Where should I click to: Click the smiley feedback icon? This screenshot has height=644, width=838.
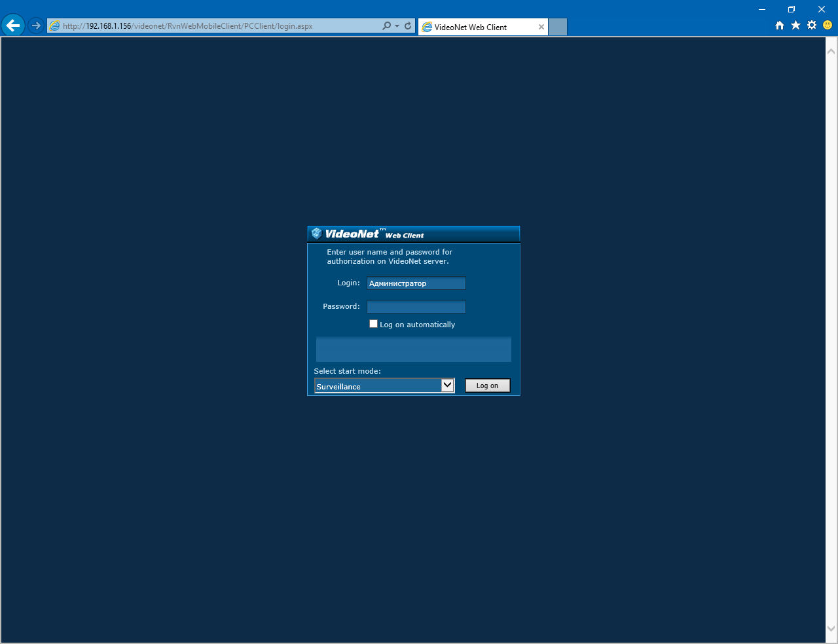click(828, 26)
